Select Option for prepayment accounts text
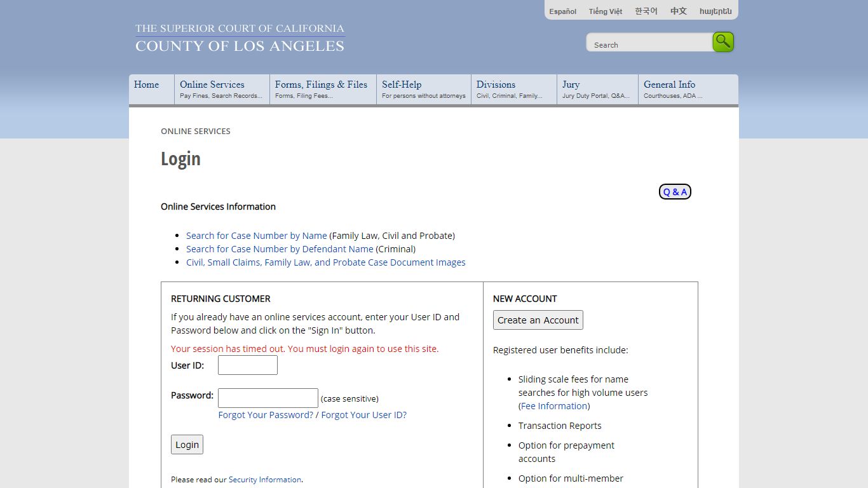Viewport: 868px width, 488px height. [x=566, y=452]
